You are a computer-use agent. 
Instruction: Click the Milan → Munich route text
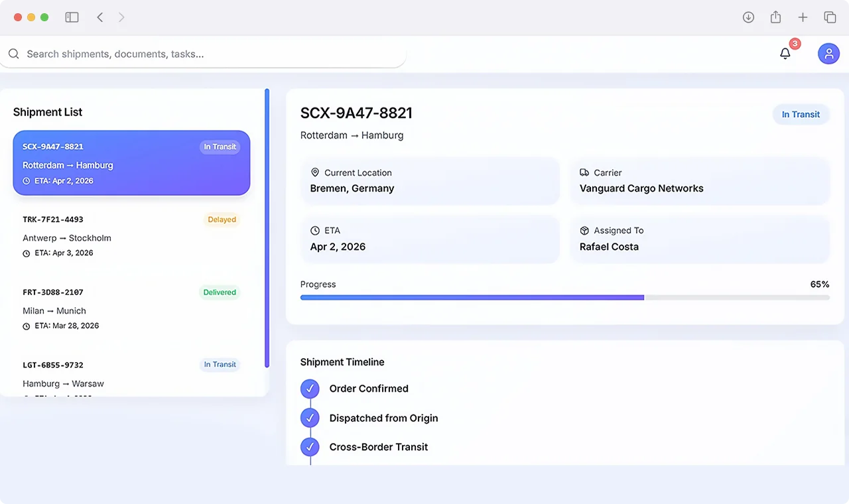pyautogui.click(x=54, y=311)
